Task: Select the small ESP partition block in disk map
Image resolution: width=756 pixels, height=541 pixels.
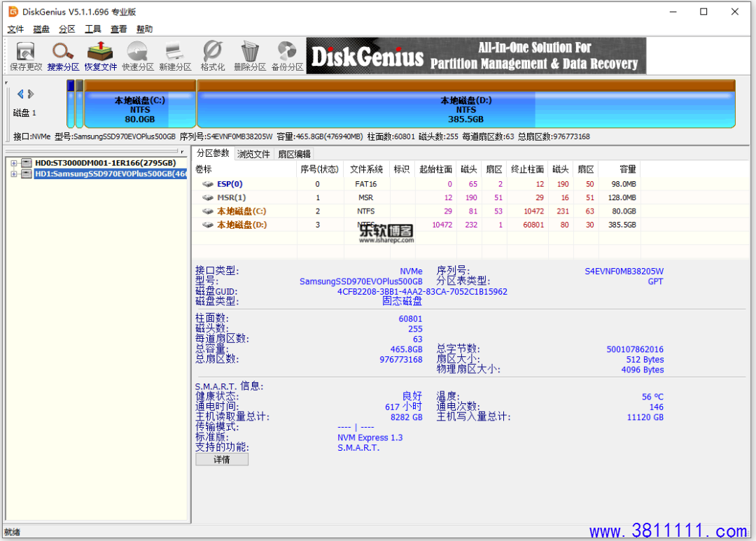Action: coord(71,104)
